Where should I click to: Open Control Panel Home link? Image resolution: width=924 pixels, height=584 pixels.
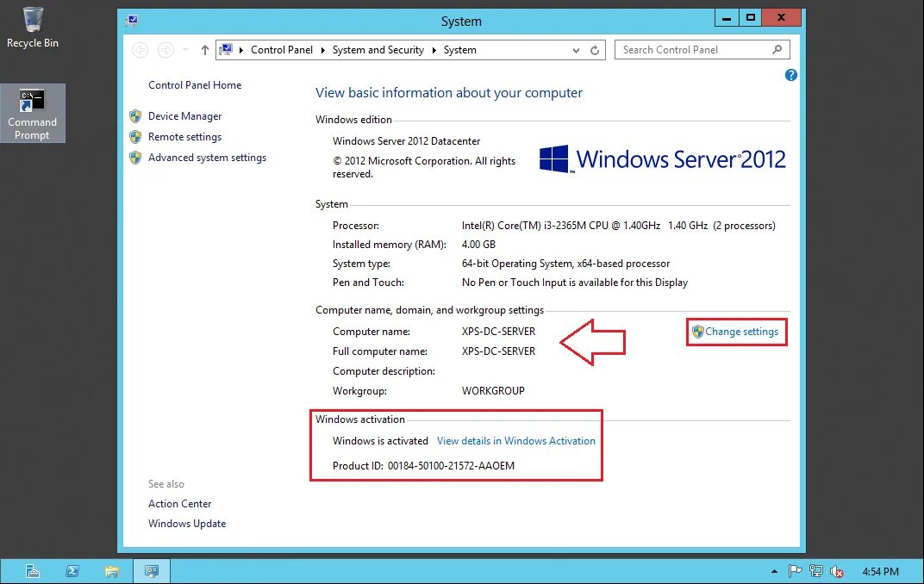(x=195, y=84)
